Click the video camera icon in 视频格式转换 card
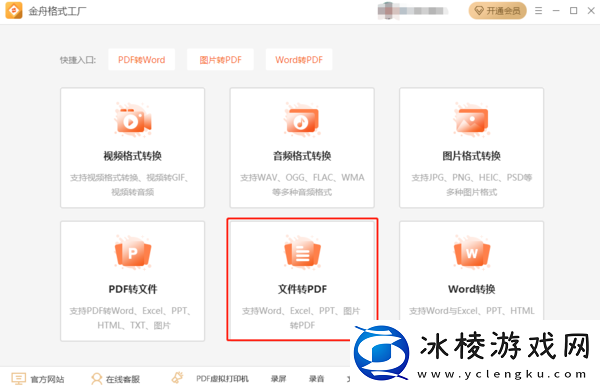Screen dimensions: 600x386 pyautogui.click(x=133, y=120)
